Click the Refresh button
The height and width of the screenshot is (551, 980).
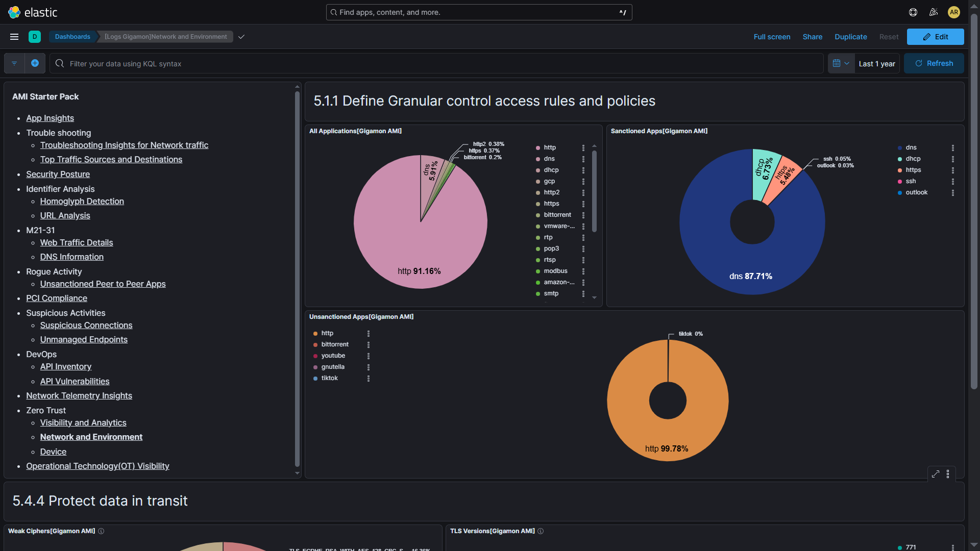click(934, 63)
